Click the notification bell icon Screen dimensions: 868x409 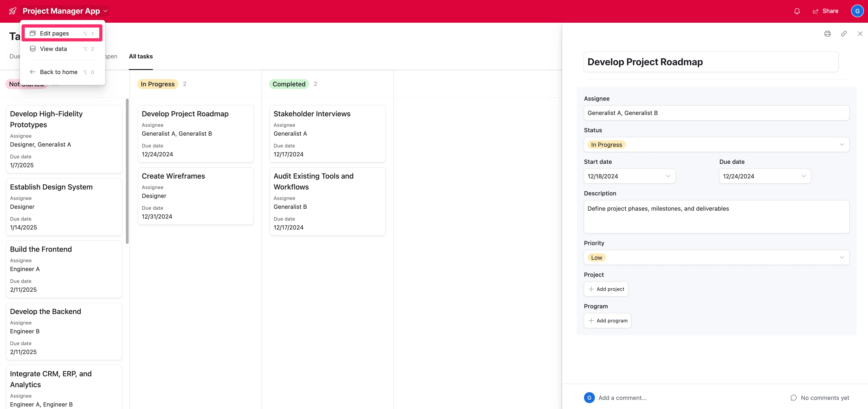[797, 11]
